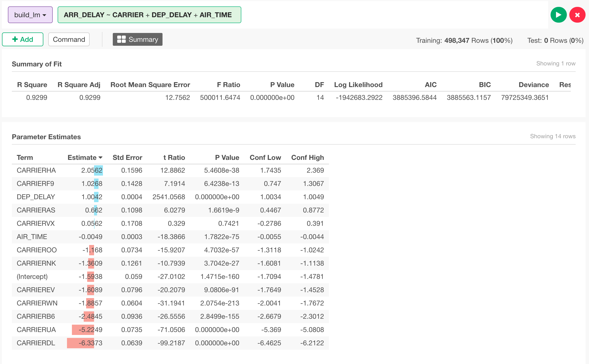Select the CARRIERUA row in estimates table
Screen dimensions: 589x364
[x=36, y=329]
